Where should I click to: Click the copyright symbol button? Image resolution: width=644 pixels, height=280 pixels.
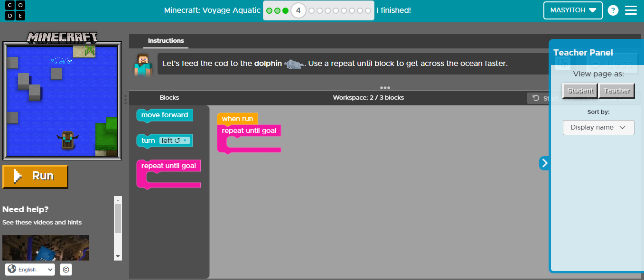(x=66, y=270)
